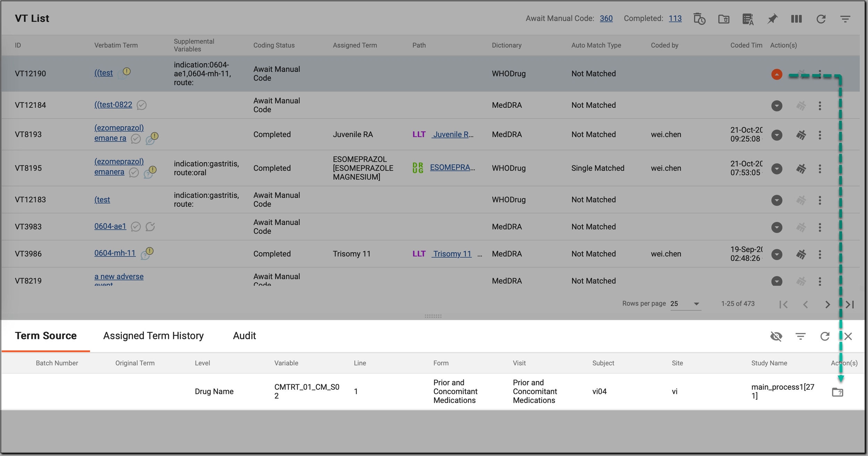Open more actions menu for VT8193
The width and height of the screenshot is (868, 456).
click(x=820, y=135)
